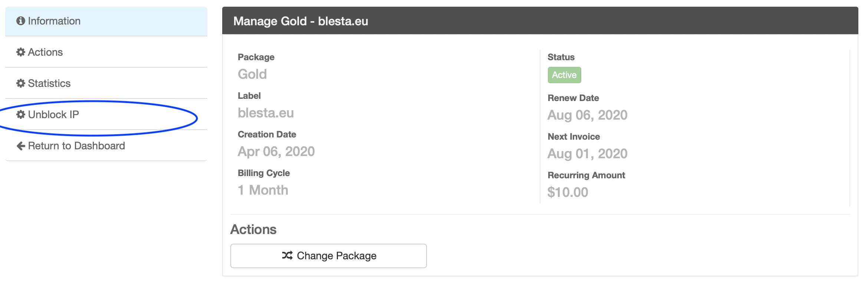Screen dimensions: 868x289
Task: Click the Aug 06, 2020 renew date
Action: 587,115
